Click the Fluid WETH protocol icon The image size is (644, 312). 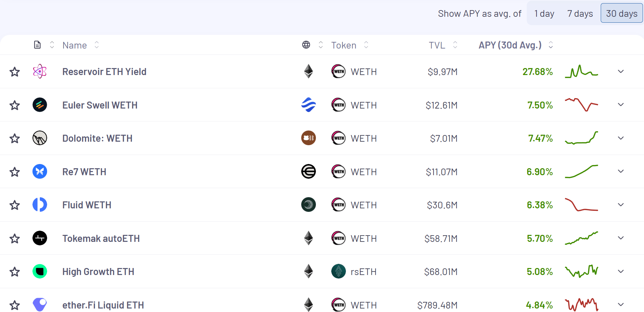click(40, 205)
